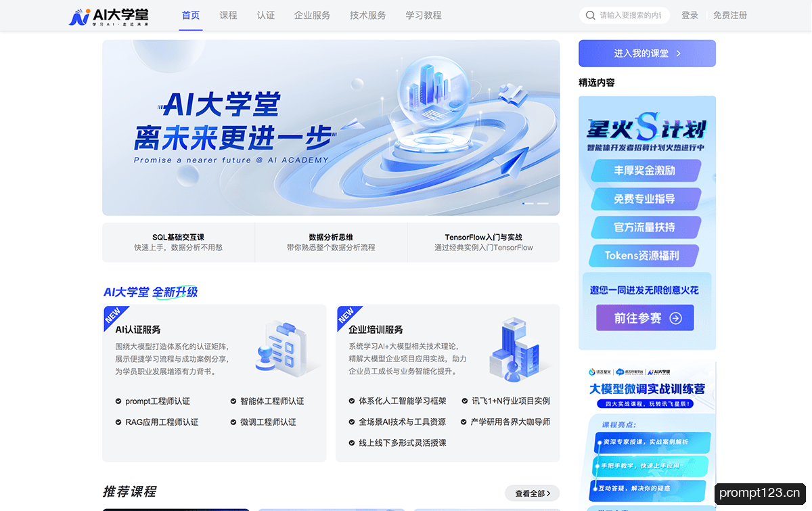Open the 认证 menu
The image size is (812, 511).
[x=266, y=15]
